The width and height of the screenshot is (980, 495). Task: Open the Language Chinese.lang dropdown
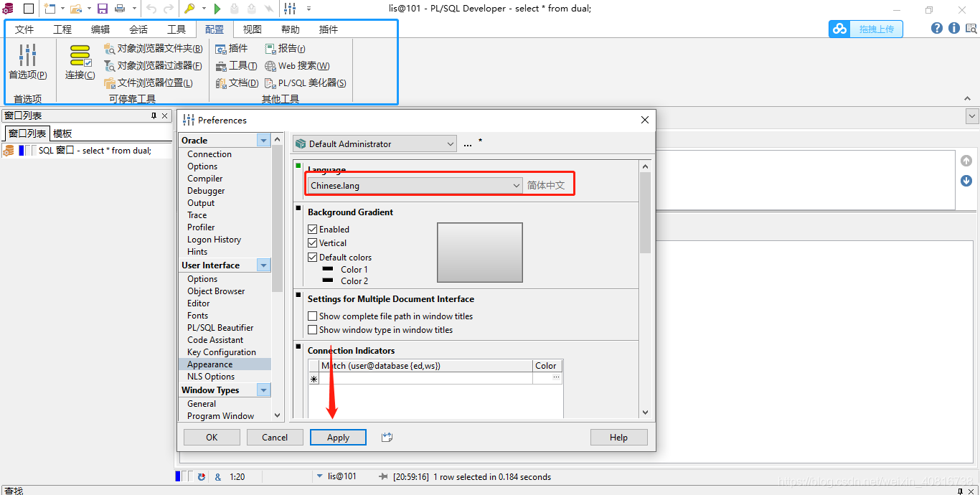415,185
